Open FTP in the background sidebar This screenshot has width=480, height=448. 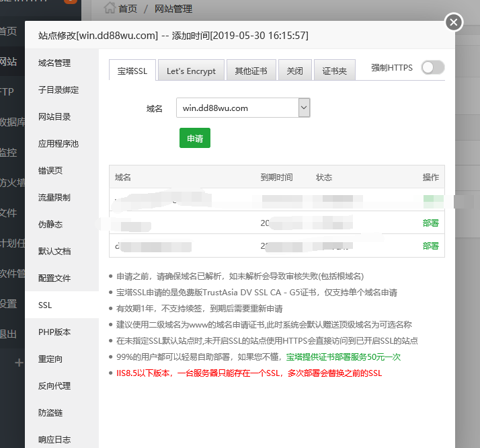[7, 91]
